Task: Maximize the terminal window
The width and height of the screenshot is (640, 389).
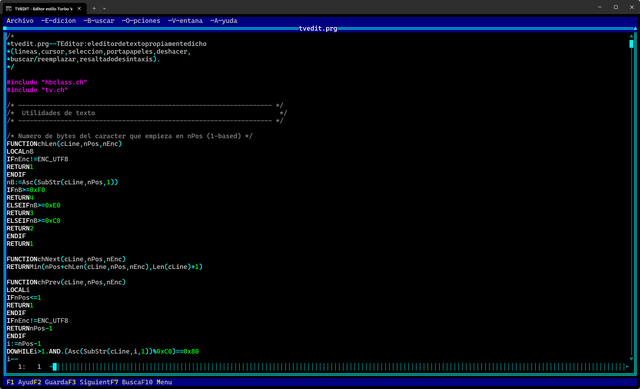Action: [x=616, y=7]
